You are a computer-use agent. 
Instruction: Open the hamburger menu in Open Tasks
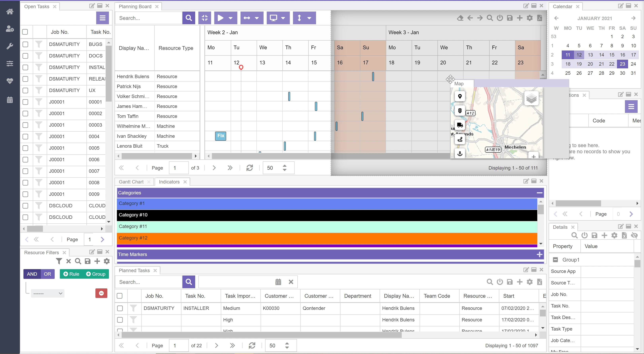pyautogui.click(x=103, y=18)
